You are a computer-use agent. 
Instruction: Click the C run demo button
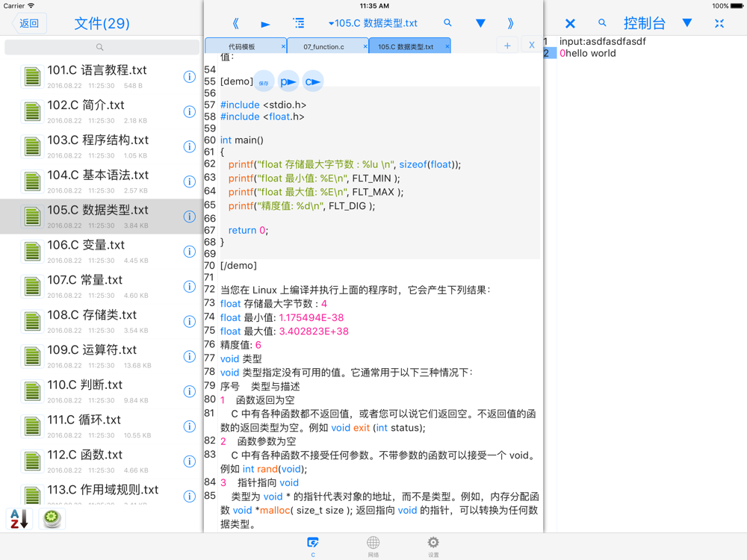[312, 82]
